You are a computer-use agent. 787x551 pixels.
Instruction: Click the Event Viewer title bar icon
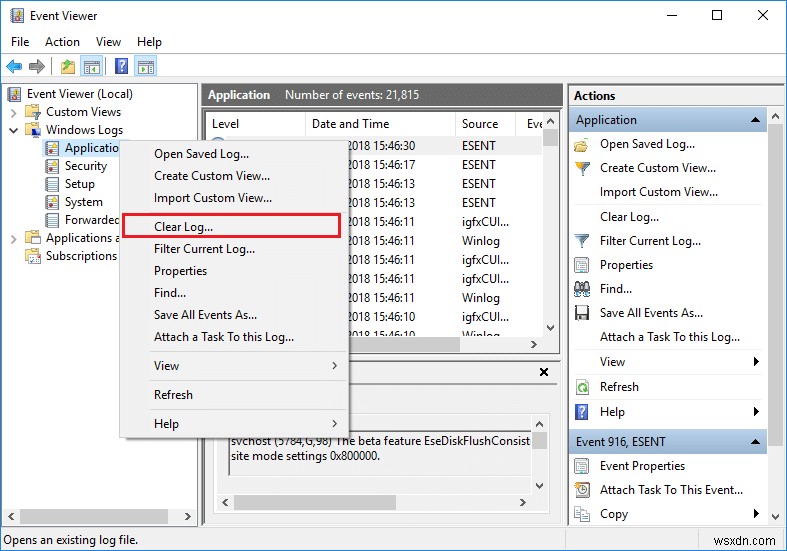click(x=17, y=16)
